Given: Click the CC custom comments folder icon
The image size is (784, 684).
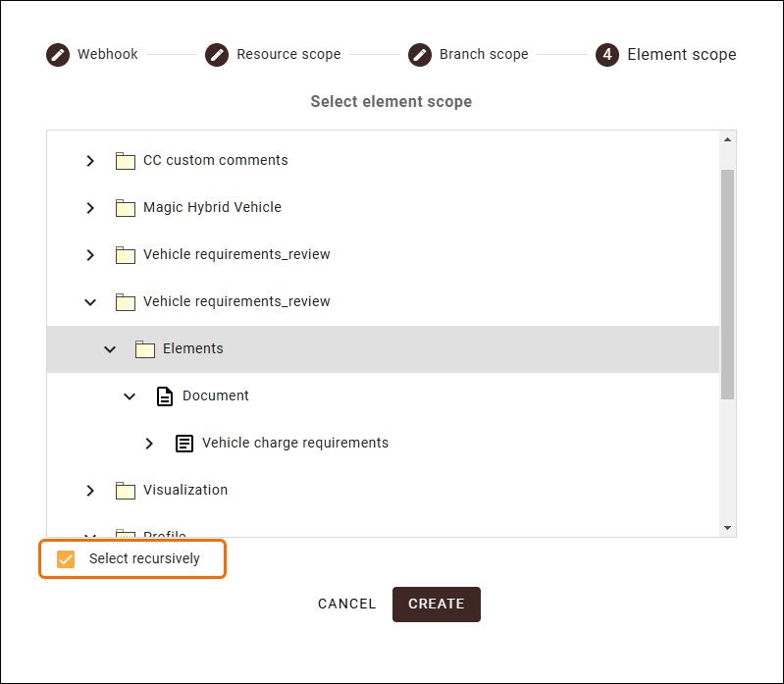Looking at the screenshot, I should 125,161.
